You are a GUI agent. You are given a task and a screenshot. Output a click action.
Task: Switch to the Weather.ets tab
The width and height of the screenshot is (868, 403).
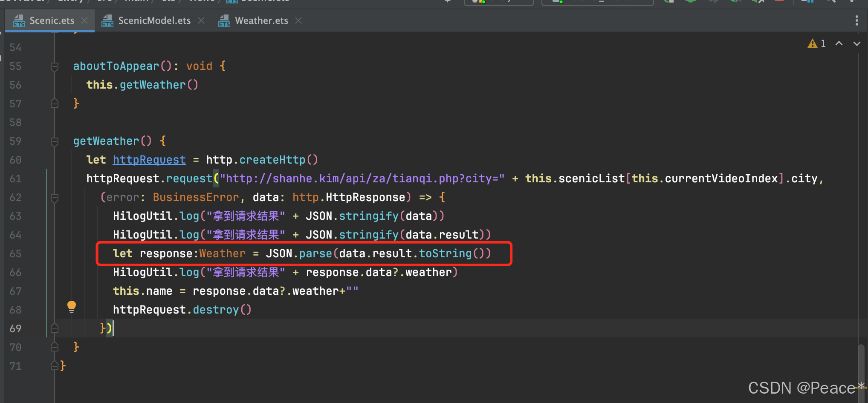click(x=261, y=20)
